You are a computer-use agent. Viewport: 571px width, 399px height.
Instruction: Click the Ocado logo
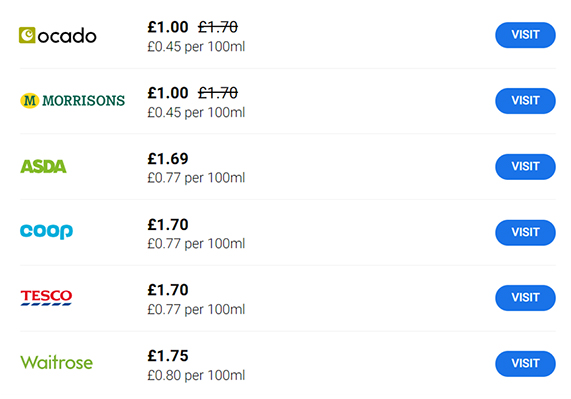point(58,35)
